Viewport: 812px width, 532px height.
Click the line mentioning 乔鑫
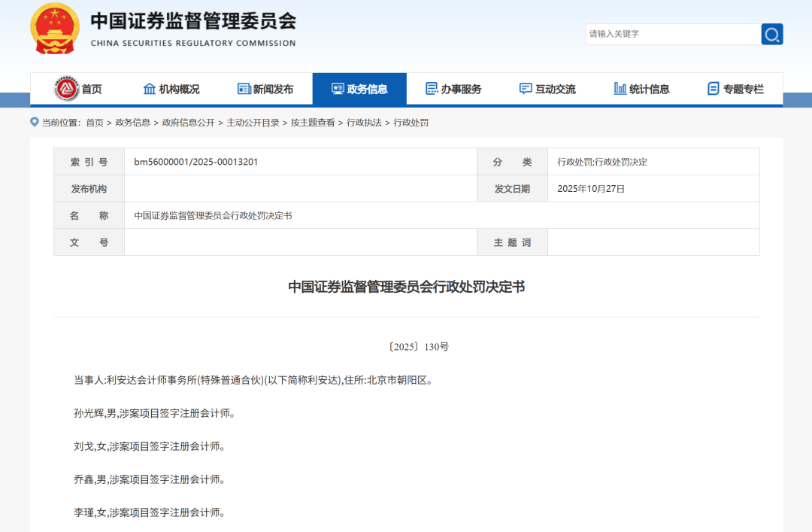tap(149, 479)
